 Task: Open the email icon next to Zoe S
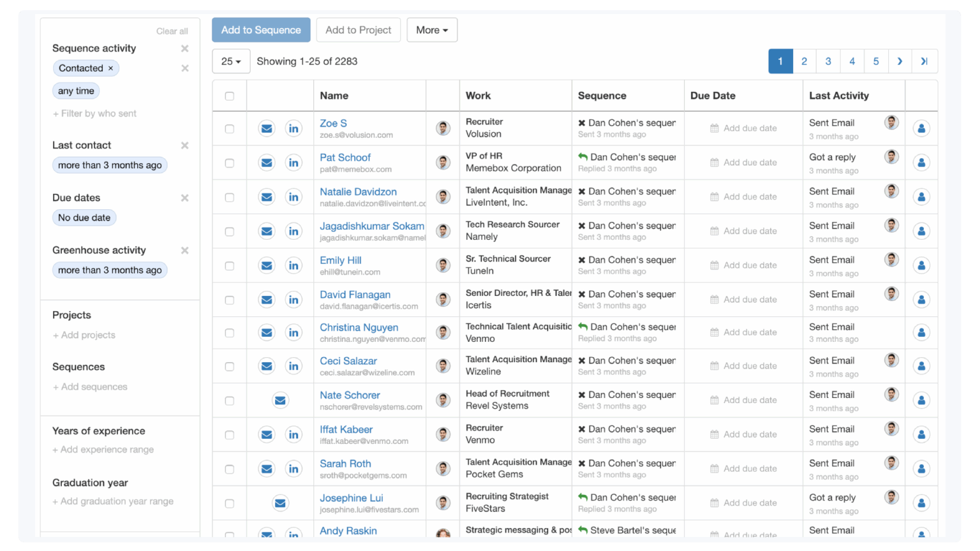(266, 128)
